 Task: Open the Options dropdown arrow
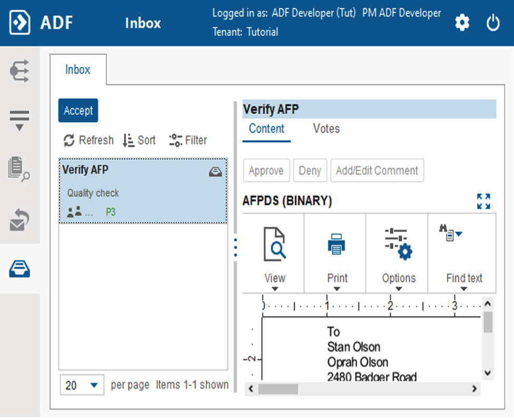pyautogui.click(x=399, y=289)
